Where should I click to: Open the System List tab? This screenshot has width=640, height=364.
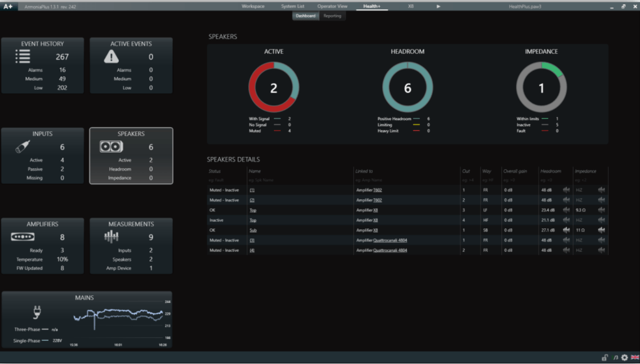[x=292, y=6]
